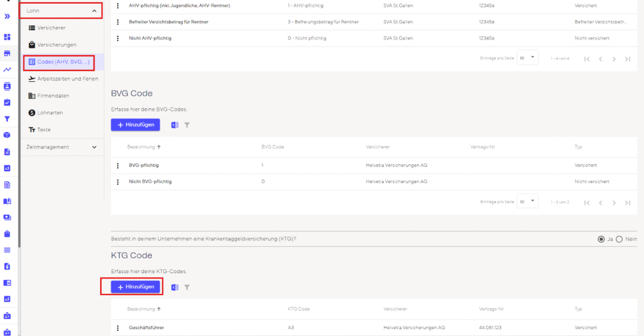The image size is (644, 336).
Task: Click filter icon next to KTG Hinzufügen
Action: (187, 287)
